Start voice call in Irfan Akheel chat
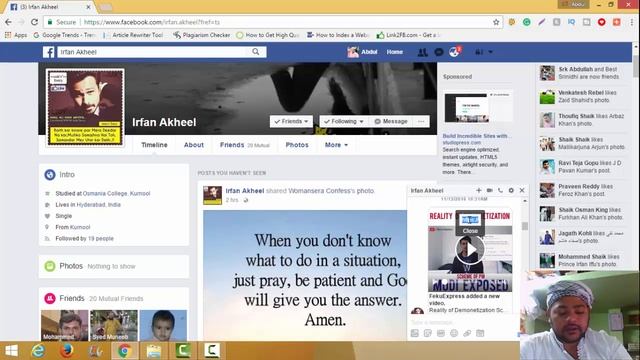This screenshot has width=640, height=360. (500, 190)
